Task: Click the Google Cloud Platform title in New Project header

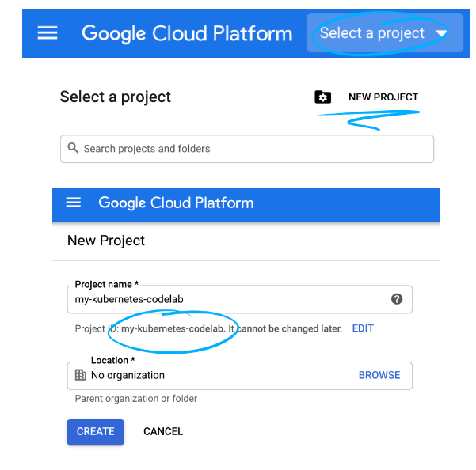Action: [176, 203]
